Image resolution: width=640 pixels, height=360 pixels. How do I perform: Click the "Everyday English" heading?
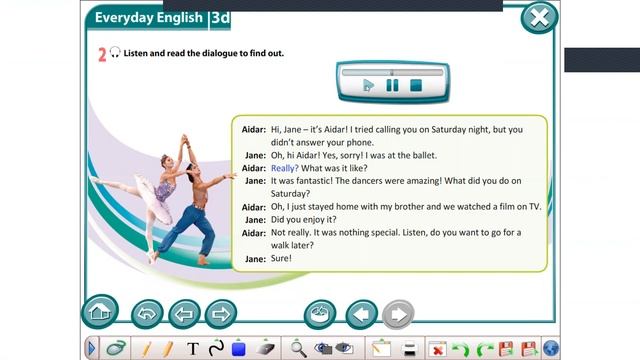point(149,18)
